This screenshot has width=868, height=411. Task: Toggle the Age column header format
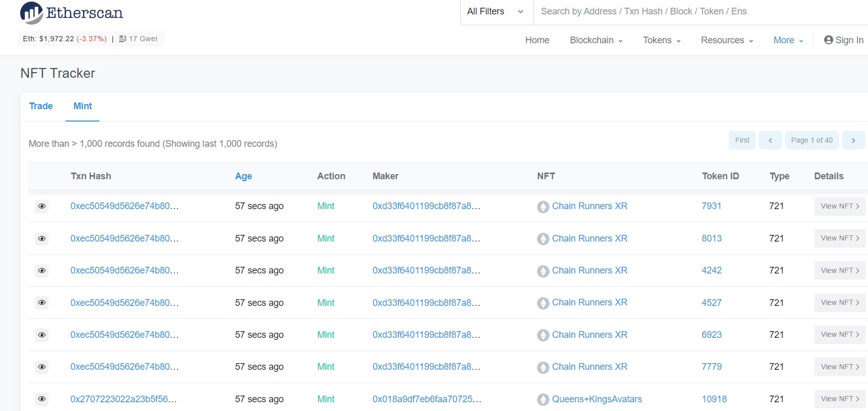point(243,176)
